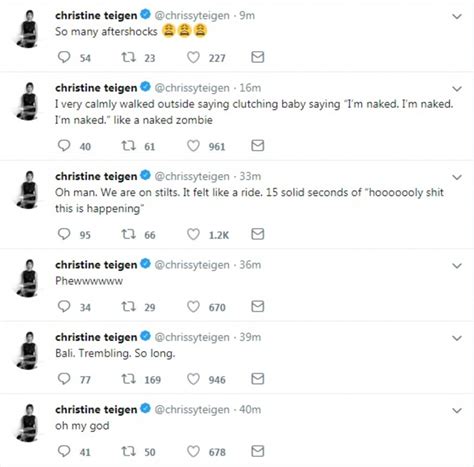Like the "oh my god" tweet
This screenshot has width=474, height=467.
tap(193, 451)
